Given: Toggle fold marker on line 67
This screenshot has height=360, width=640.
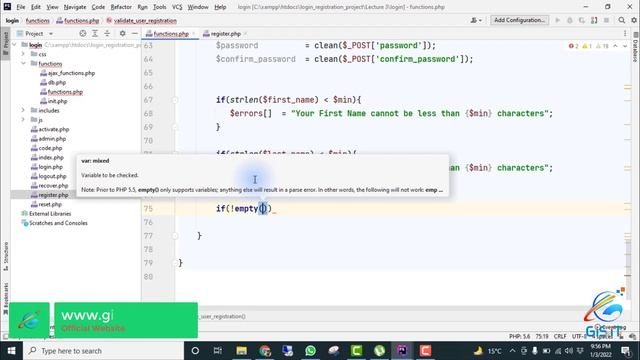Looking at the screenshot, I should [175, 100].
